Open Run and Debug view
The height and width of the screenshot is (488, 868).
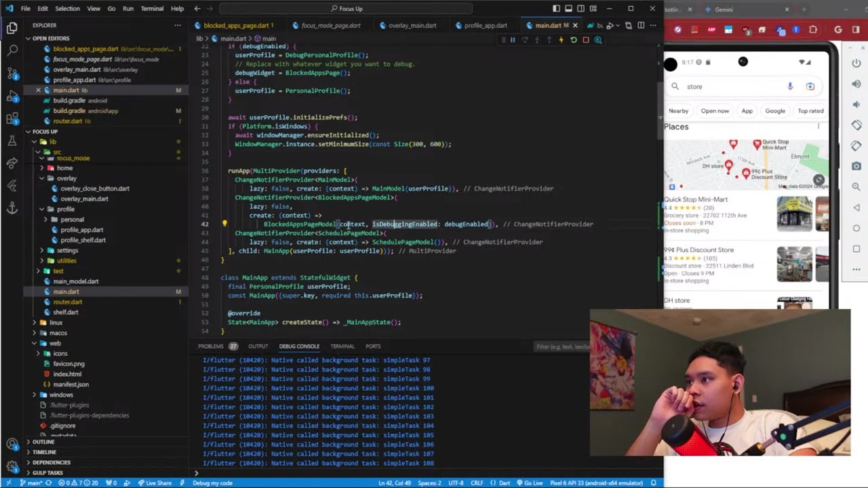coord(12,96)
